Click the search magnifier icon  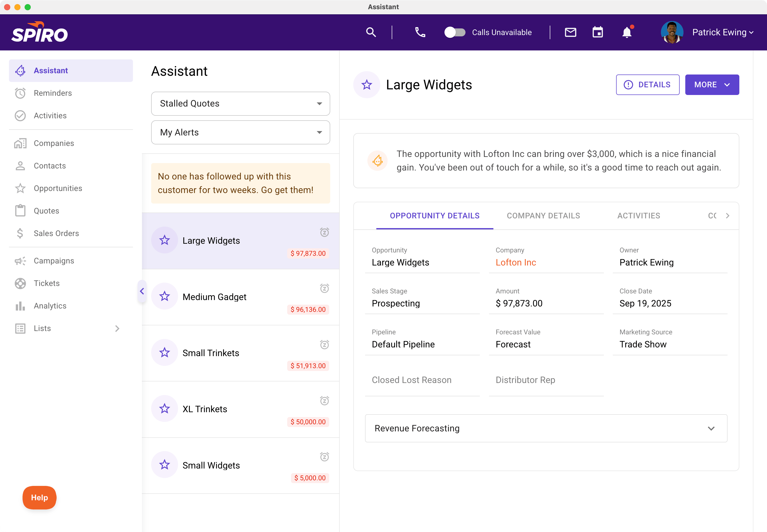[371, 32]
